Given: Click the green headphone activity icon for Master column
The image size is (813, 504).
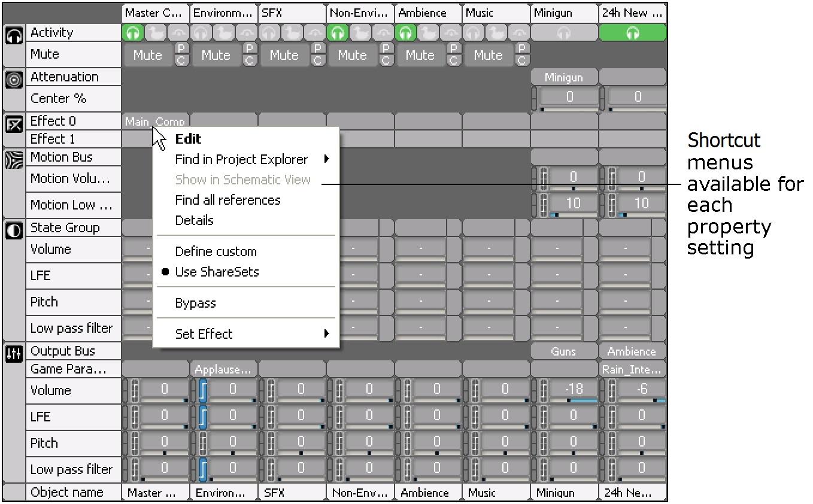Looking at the screenshot, I should coord(133,33).
